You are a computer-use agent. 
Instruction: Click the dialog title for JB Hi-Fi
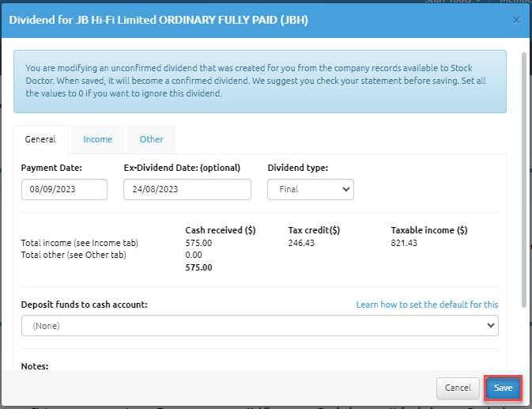coord(158,20)
